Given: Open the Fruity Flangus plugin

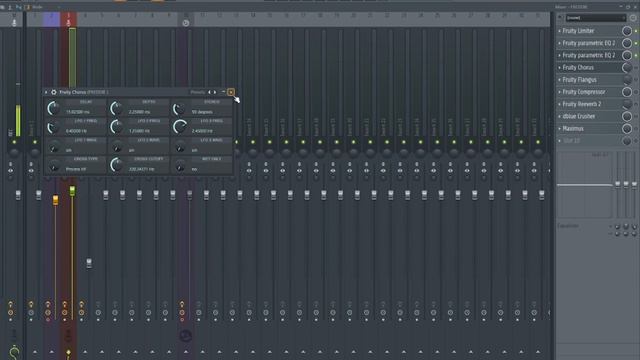Looking at the screenshot, I should pyautogui.click(x=579, y=80).
